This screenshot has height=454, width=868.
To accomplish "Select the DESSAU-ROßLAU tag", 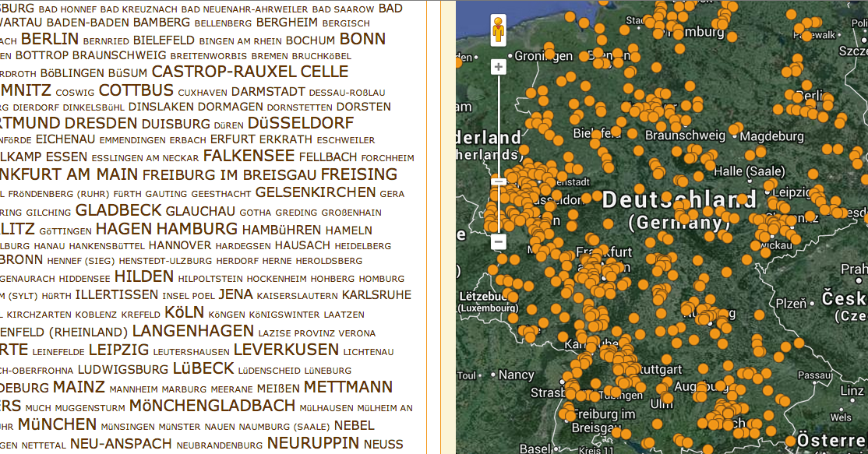I will (x=347, y=93).
